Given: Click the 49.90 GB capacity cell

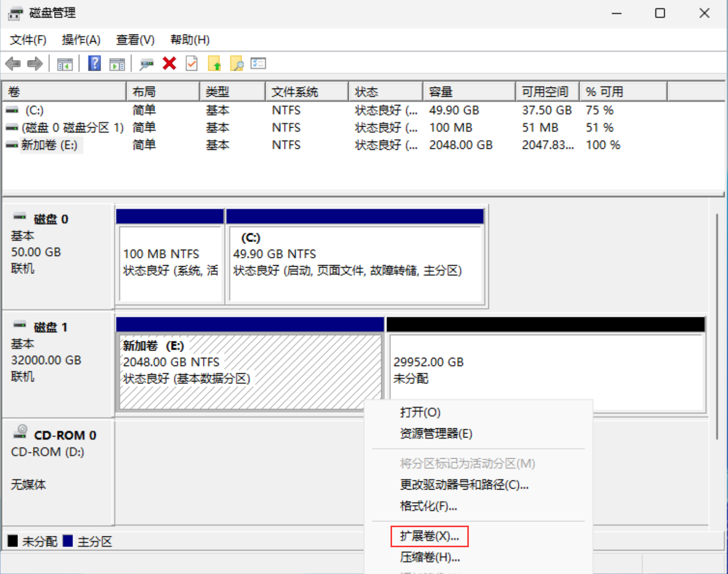Looking at the screenshot, I should click(454, 110).
